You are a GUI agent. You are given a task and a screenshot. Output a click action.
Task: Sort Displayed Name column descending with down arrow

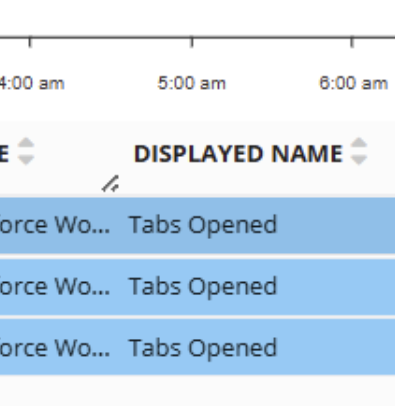coord(359,160)
